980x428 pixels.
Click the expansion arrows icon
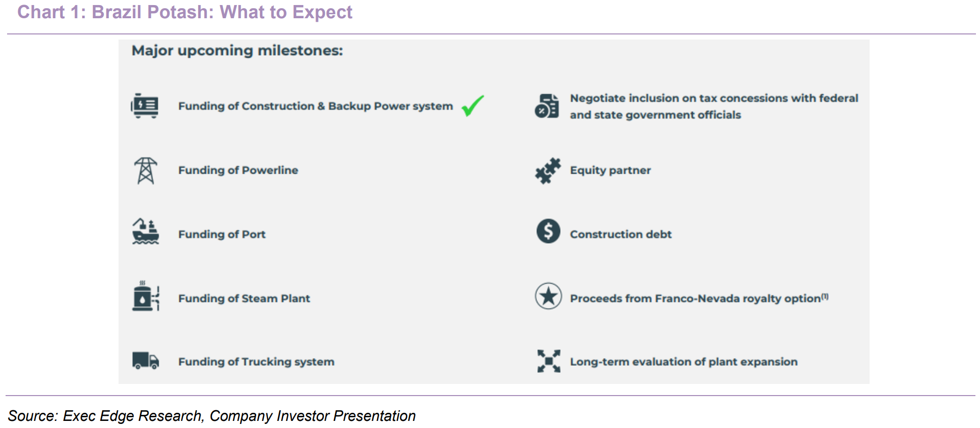point(549,361)
